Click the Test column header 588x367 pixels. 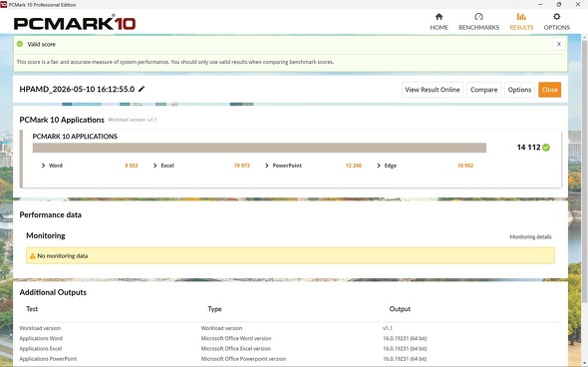(32, 309)
